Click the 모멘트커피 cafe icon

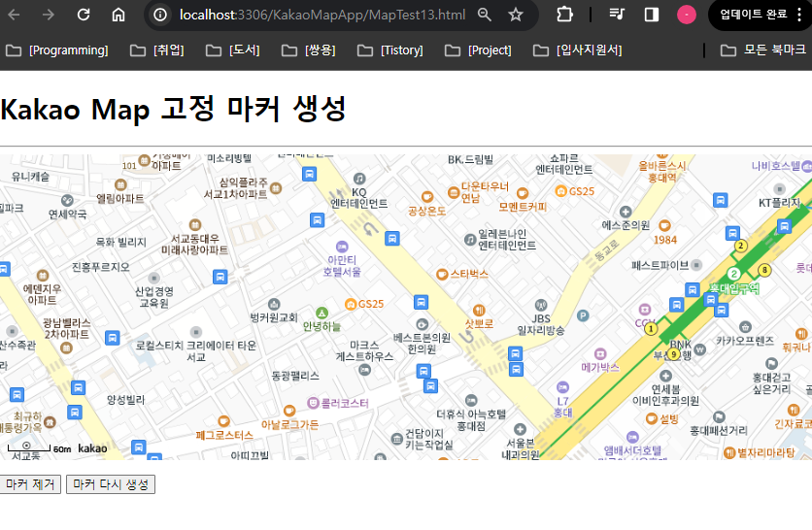click(x=523, y=193)
